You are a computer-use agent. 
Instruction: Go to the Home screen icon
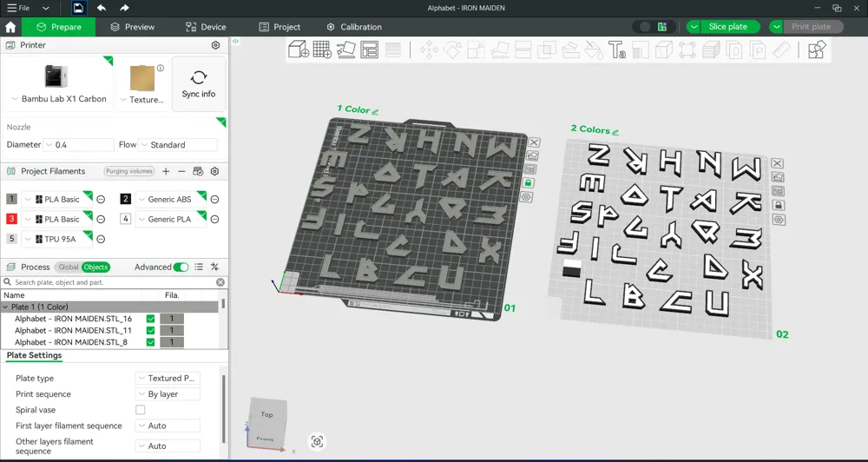click(x=10, y=27)
